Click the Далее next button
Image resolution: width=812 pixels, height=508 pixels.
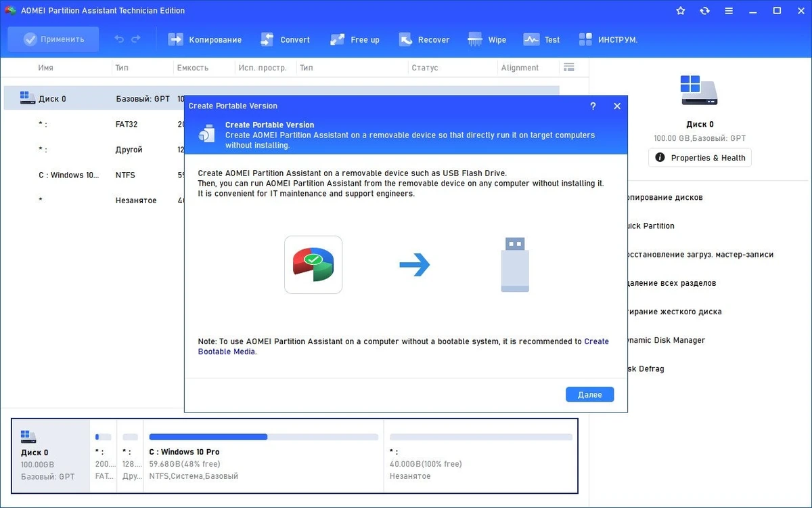click(x=589, y=394)
